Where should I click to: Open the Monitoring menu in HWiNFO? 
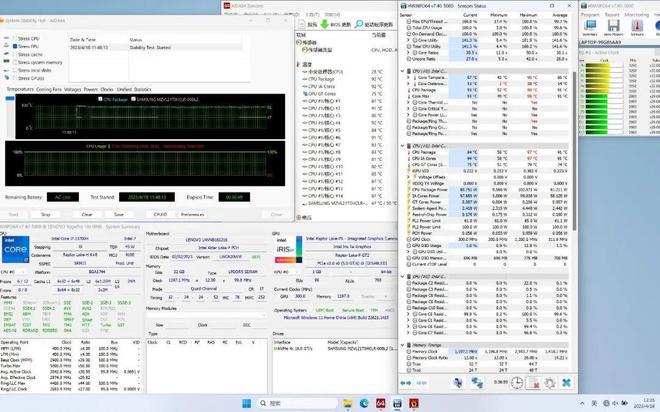point(636,14)
